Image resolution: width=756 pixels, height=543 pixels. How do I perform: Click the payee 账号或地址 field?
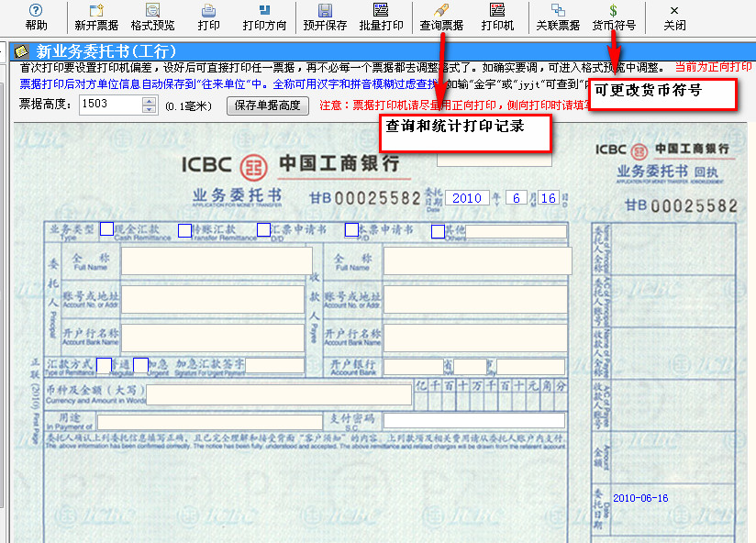click(x=475, y=299)
